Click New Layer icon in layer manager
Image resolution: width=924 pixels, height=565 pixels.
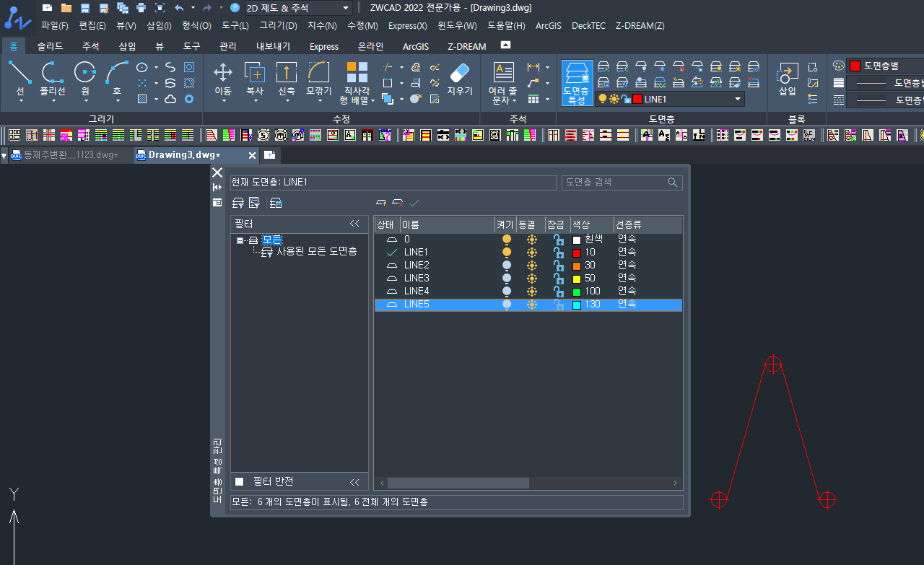pos(381,203)
